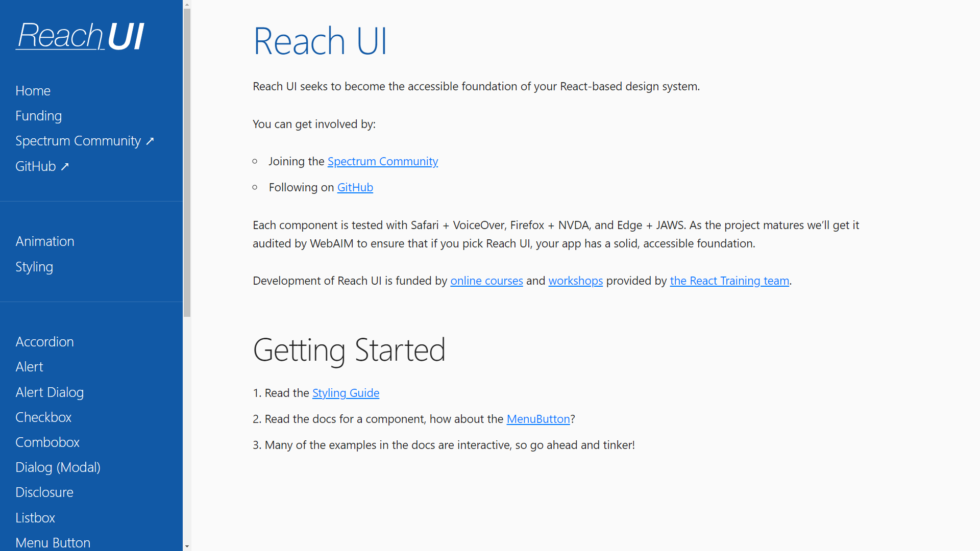Image resolution: width=980 pixels, height=551 pixels.
Task: Select the Home navigation menu item
Action: [32, 90]
